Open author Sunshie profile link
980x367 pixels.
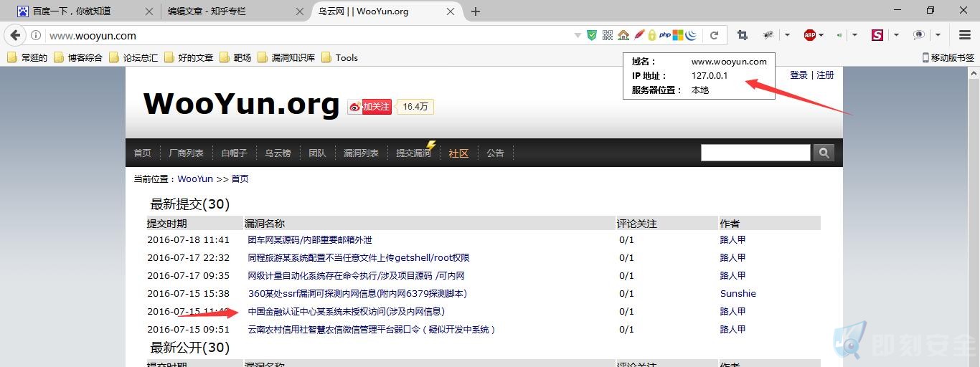pos(738,293)
